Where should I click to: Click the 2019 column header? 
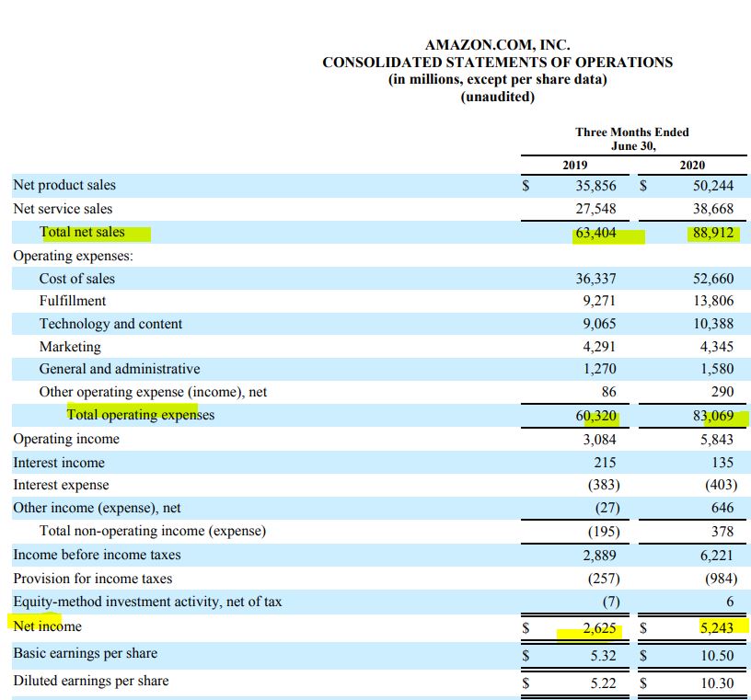[x=574, y=166]
